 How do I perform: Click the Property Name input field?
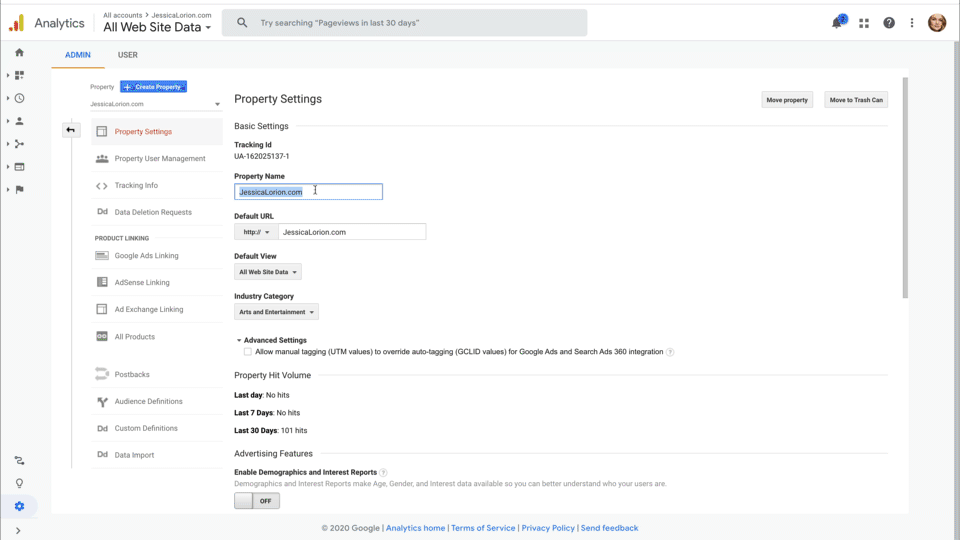click(x=309, y=192)
